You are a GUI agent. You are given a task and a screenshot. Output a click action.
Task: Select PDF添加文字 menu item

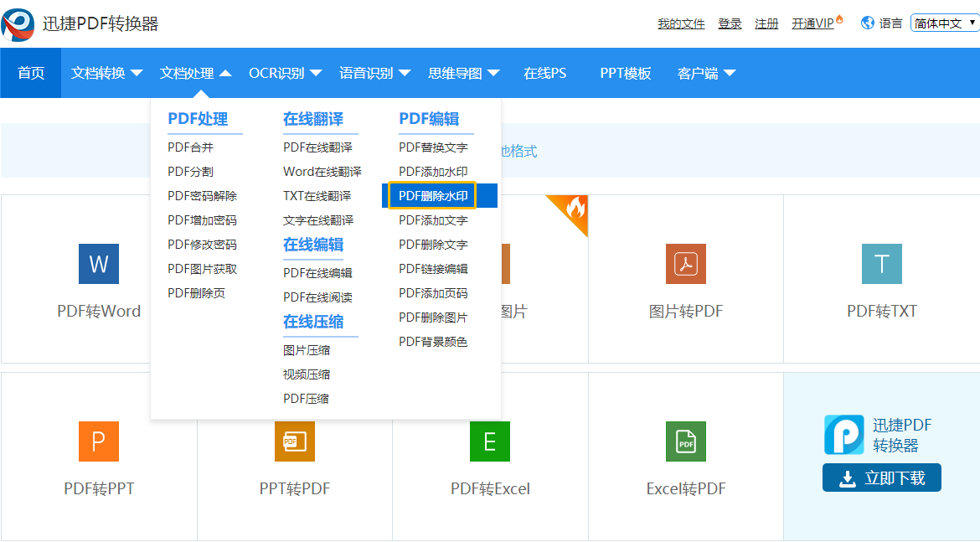click(x=433, y=220)
